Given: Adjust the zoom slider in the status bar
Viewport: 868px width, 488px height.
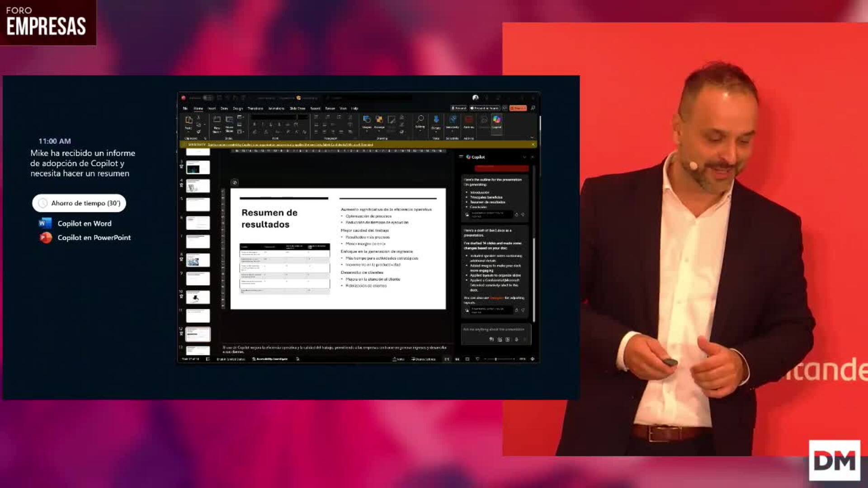Looking at the screenshot, I should tap(496, 359).
